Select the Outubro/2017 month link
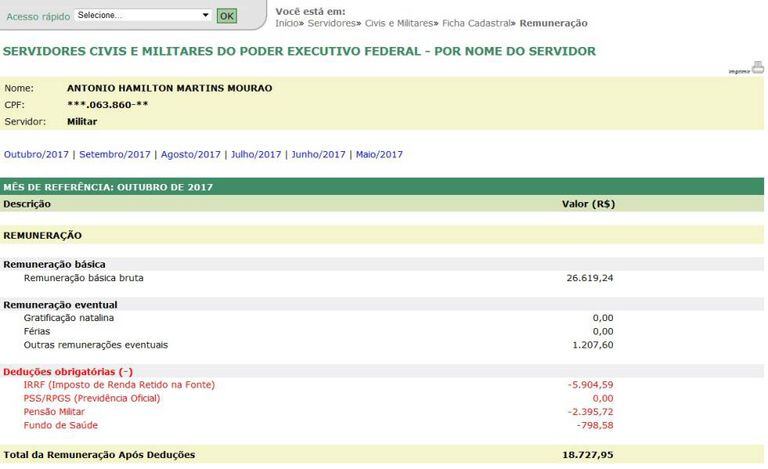This screenshot has height=469, width=768. tap(38, 155)
